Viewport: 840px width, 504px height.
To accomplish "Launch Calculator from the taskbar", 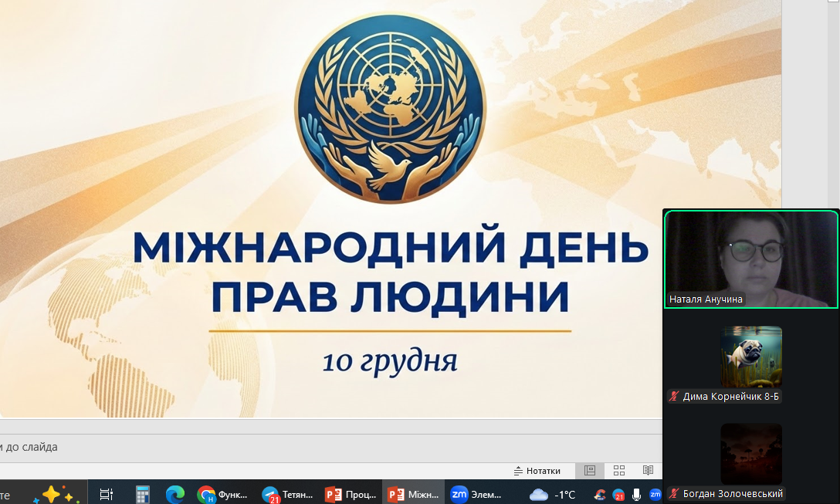I will (142, 494).
